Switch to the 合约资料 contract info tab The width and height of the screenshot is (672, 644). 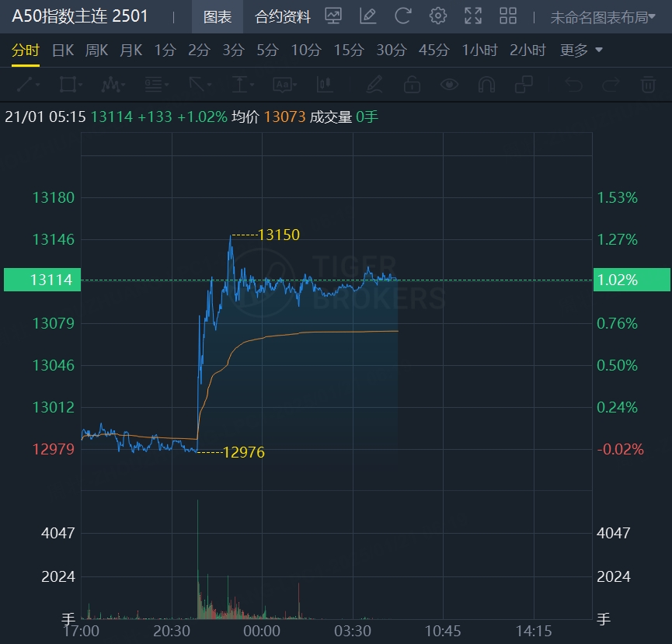tap(283, 17)
